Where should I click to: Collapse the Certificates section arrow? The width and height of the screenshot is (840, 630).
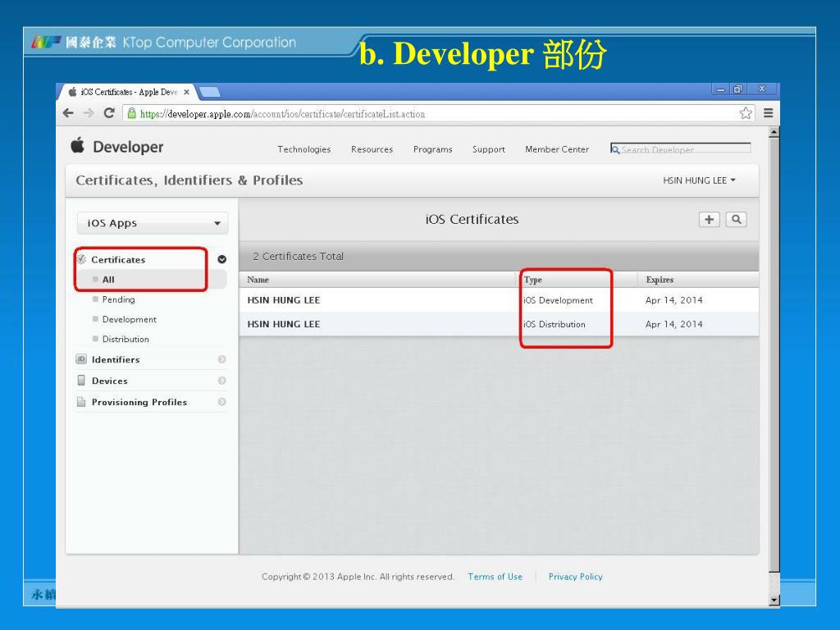click(x=221, y=259)
